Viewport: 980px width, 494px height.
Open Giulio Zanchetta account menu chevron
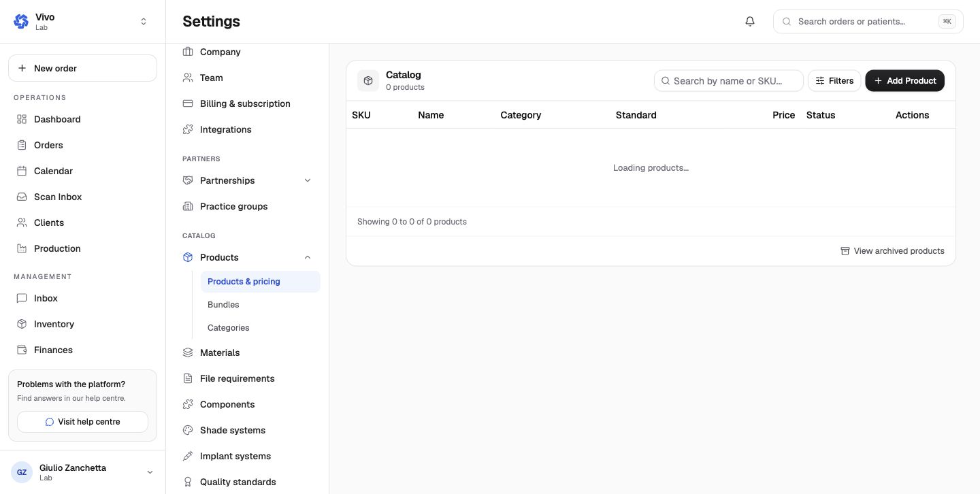150,472
